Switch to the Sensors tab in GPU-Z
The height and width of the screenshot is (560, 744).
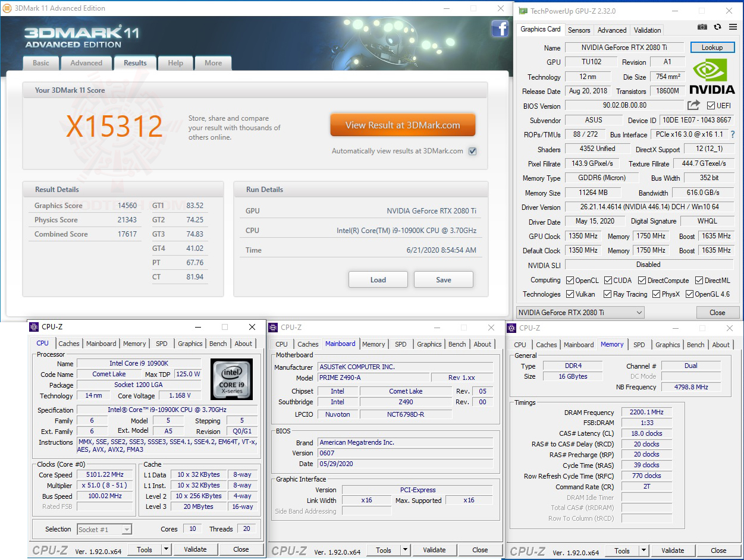(578, 30)
